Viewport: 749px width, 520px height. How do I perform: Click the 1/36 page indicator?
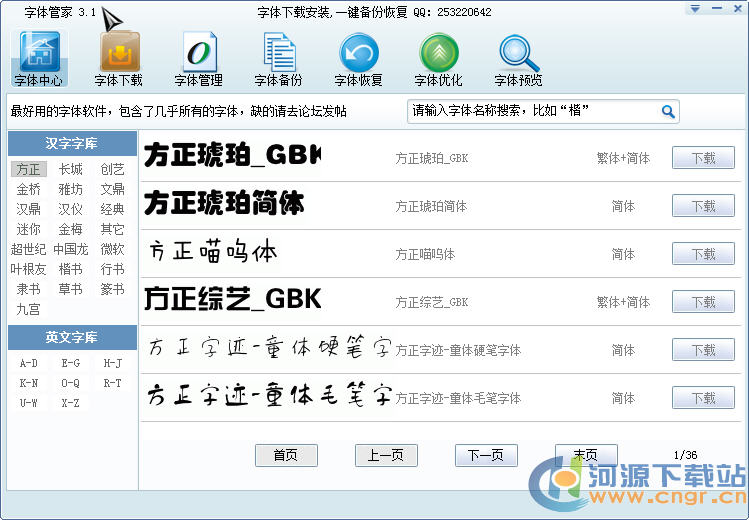tap(685, 455)
